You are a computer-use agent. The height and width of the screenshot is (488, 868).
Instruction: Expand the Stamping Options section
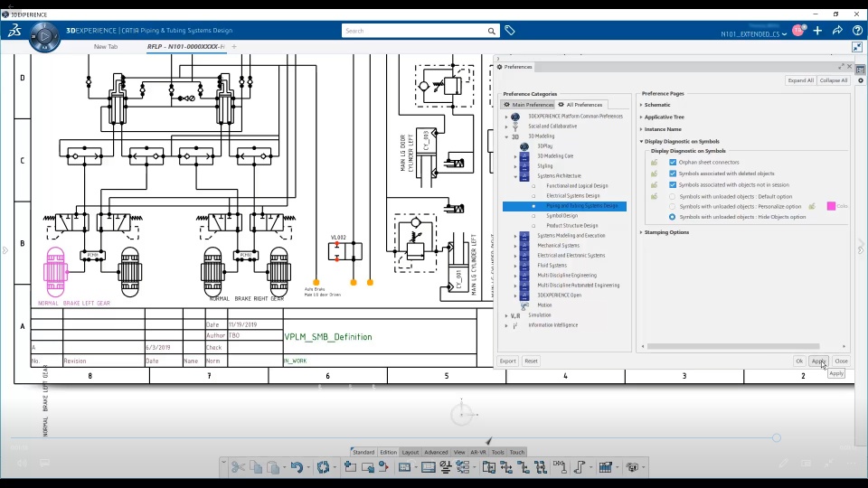[642, 232]
